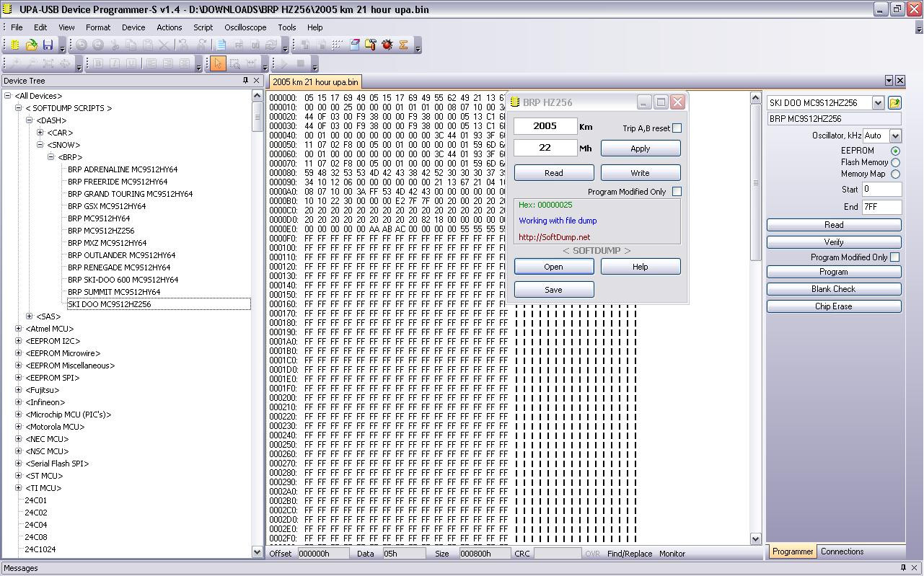Screen dimensions: 924x576
Task: Open the Oscillator kHz dropdown
Action: pyautogui.click(x=895, y=136)
